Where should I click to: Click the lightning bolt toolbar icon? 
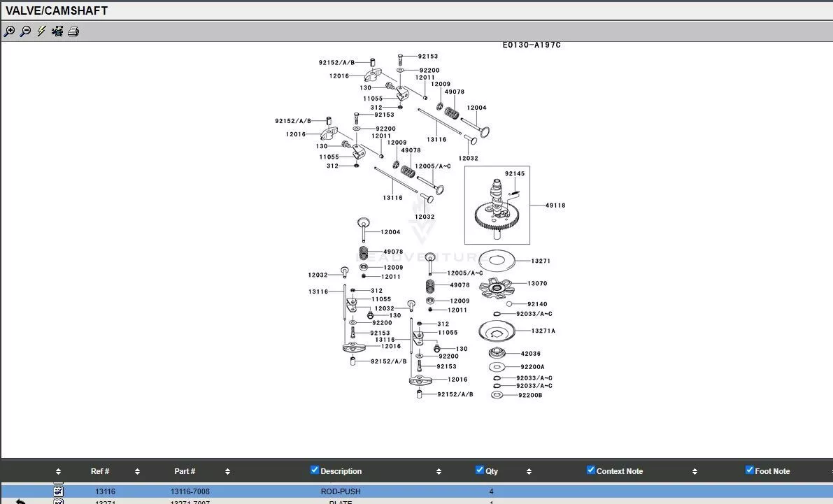coord(41,31)
